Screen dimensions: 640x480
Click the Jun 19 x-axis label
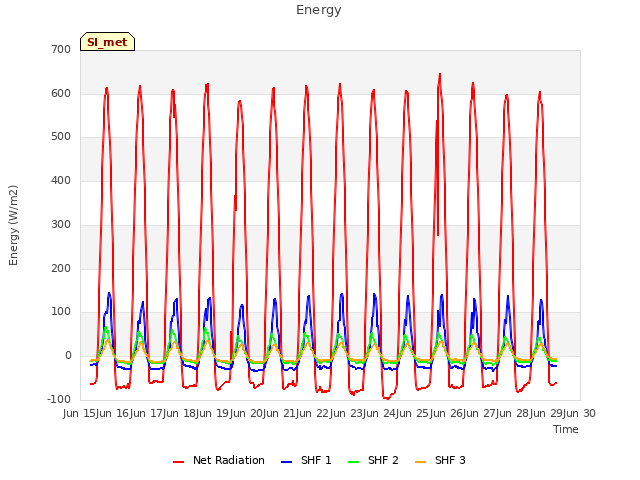214,413
